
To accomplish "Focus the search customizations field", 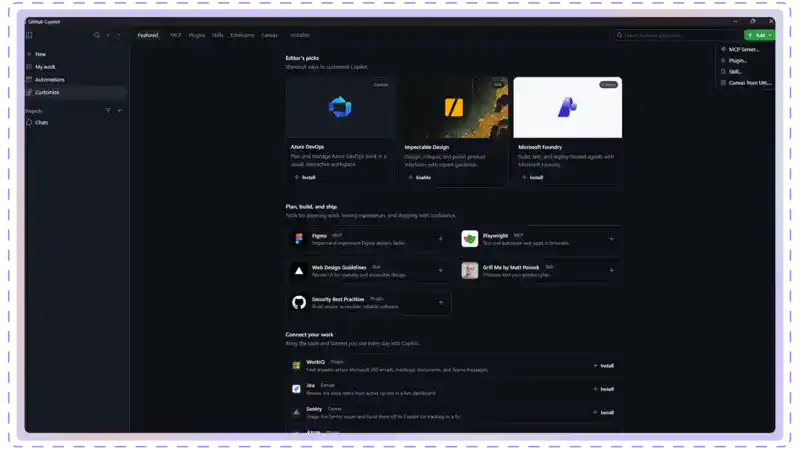I will tap(678, 35).
